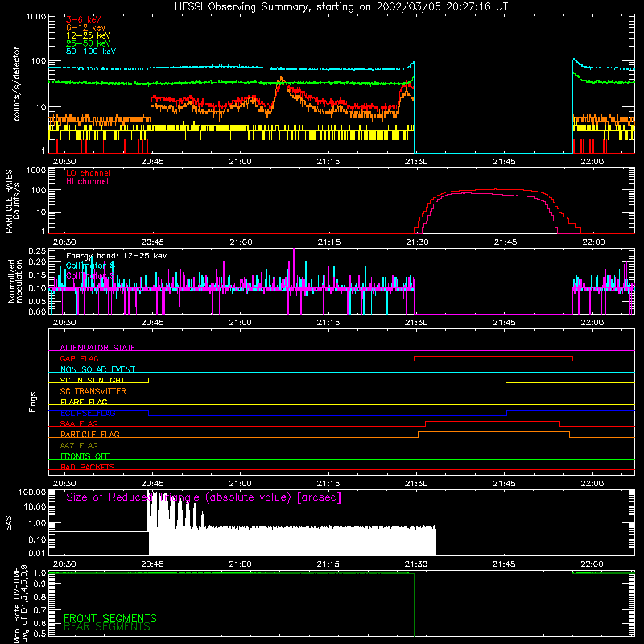
Task: Click the BAD PACKETS flag label
Action: [x=87, y=467]
